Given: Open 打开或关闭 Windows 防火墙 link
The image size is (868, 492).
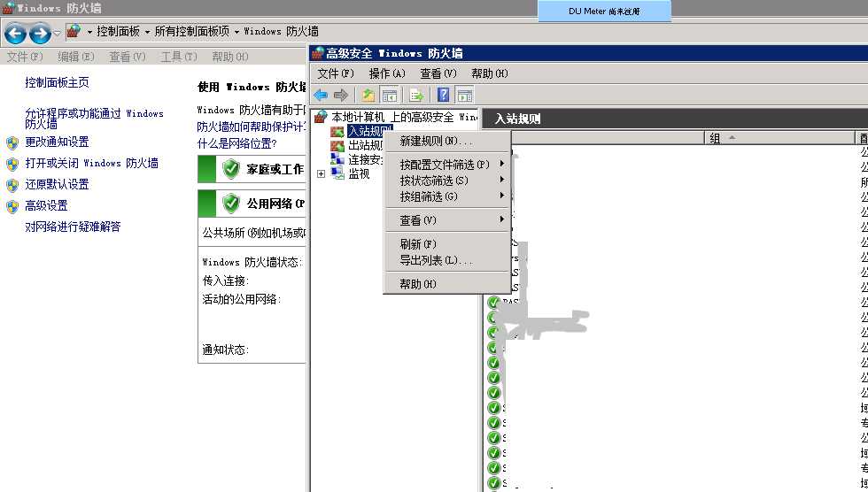Looking at the screenshot, I should pyautogui.click(x=92, y=163).
